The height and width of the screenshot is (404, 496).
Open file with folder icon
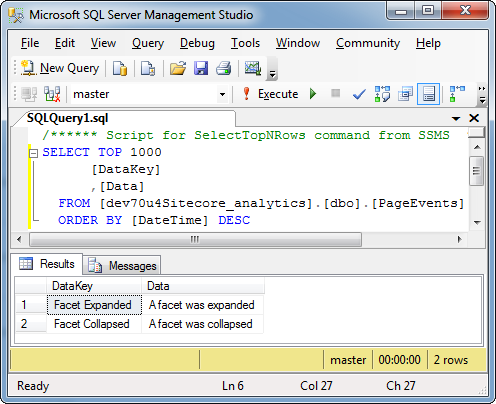click(x=178, y=68)
